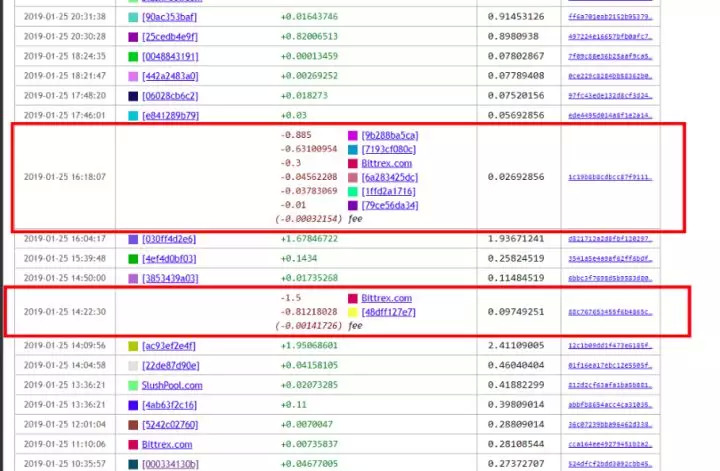This screenshot has height=471, width=720.
Task: Open transaction hash for 17:46:01 row
Action: [610, 116]
